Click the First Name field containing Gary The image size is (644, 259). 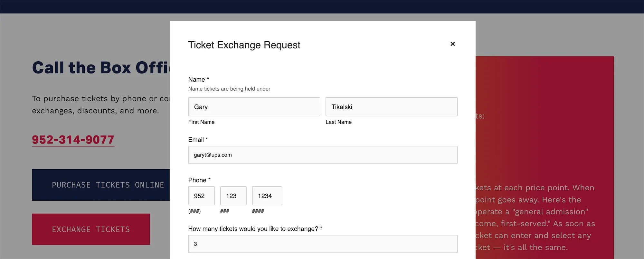(254, 107)
